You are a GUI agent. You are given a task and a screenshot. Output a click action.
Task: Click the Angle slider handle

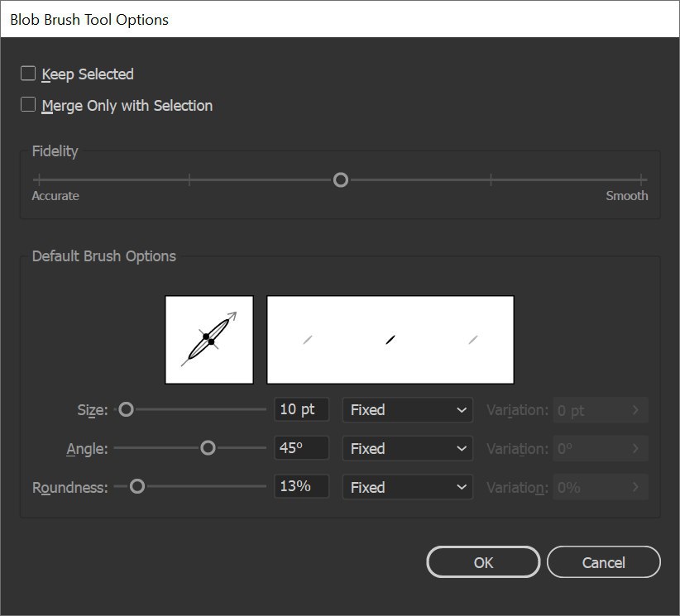point(208,448)
